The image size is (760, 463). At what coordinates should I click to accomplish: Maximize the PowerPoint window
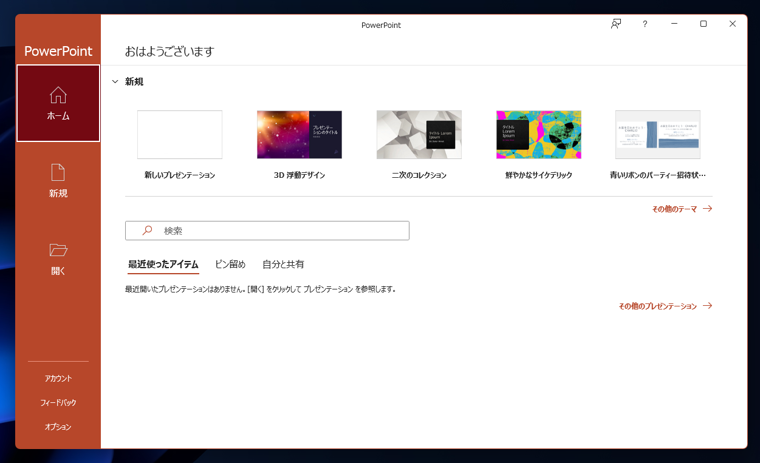[703, 24]
